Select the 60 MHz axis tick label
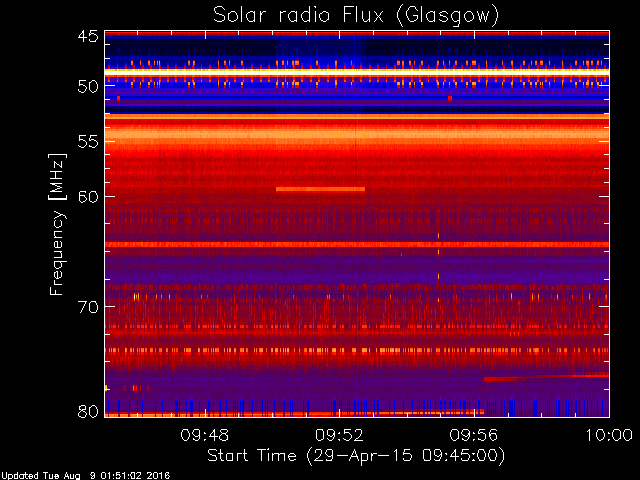Screen dimensions: 640x480 click(x=88, y=196)
